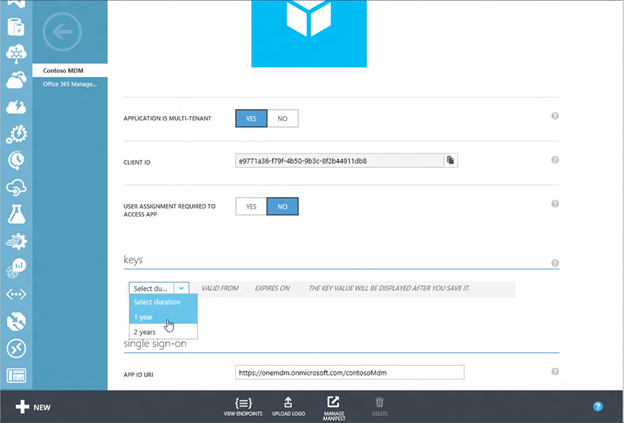The width and height of the screenshot is (624, 423).
Task: Open Manage Manifest
Action: 333,405
